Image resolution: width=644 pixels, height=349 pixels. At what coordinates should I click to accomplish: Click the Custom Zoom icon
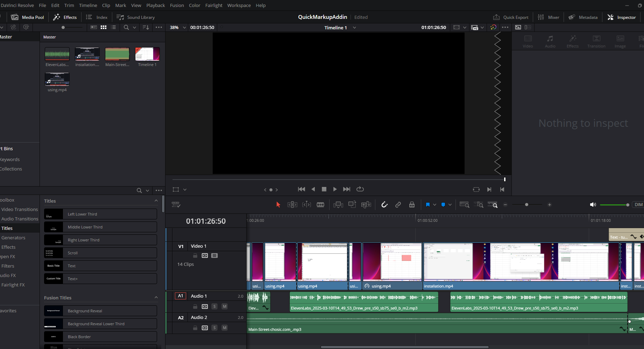(x=493, y=205)
